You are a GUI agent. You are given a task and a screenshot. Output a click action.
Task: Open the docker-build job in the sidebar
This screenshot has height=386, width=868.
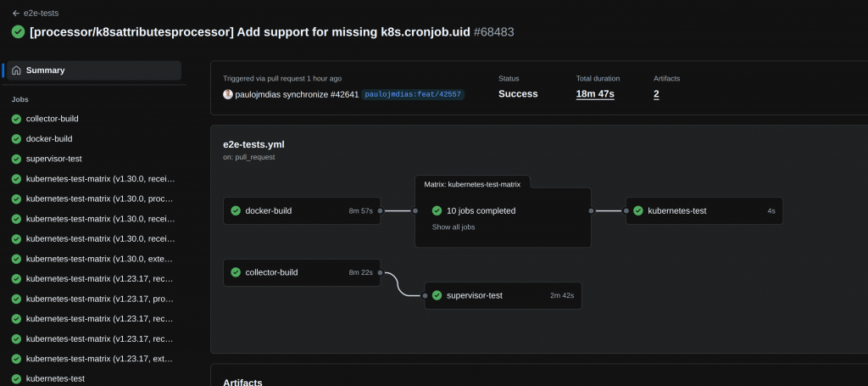pyautogui.click(x=49, y=138)
